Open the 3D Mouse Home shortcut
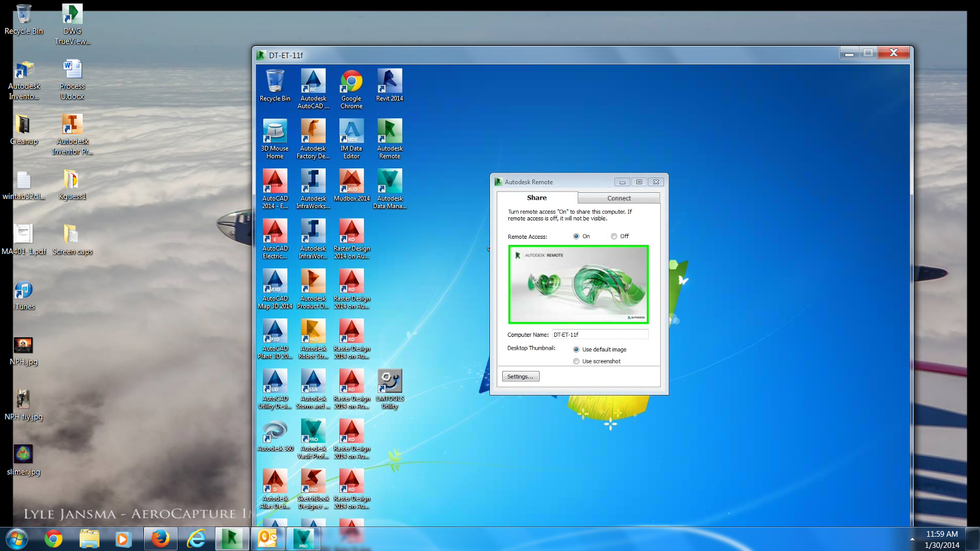Viewport: 980px width, 551px height. click(275, 140)
